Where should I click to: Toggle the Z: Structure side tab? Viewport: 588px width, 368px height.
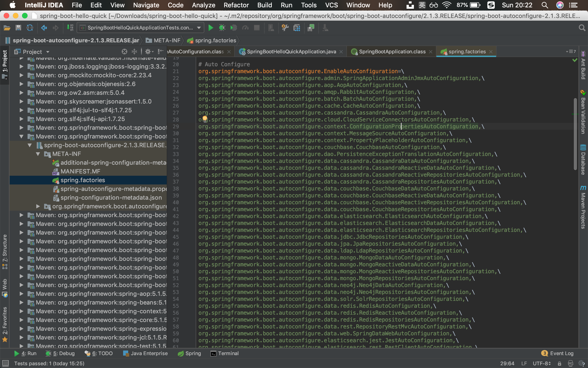click(5, 252)
